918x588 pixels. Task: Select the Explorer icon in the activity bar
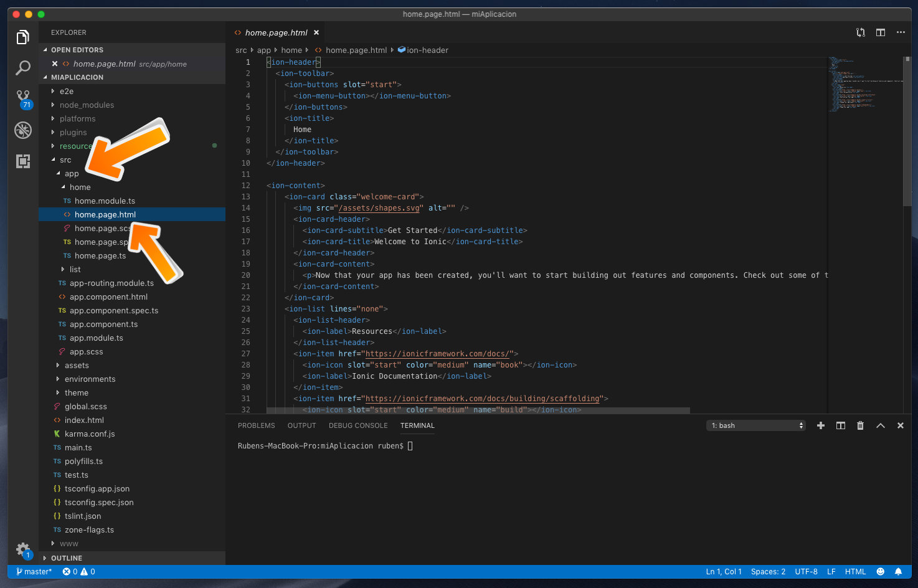pos(23,37)
